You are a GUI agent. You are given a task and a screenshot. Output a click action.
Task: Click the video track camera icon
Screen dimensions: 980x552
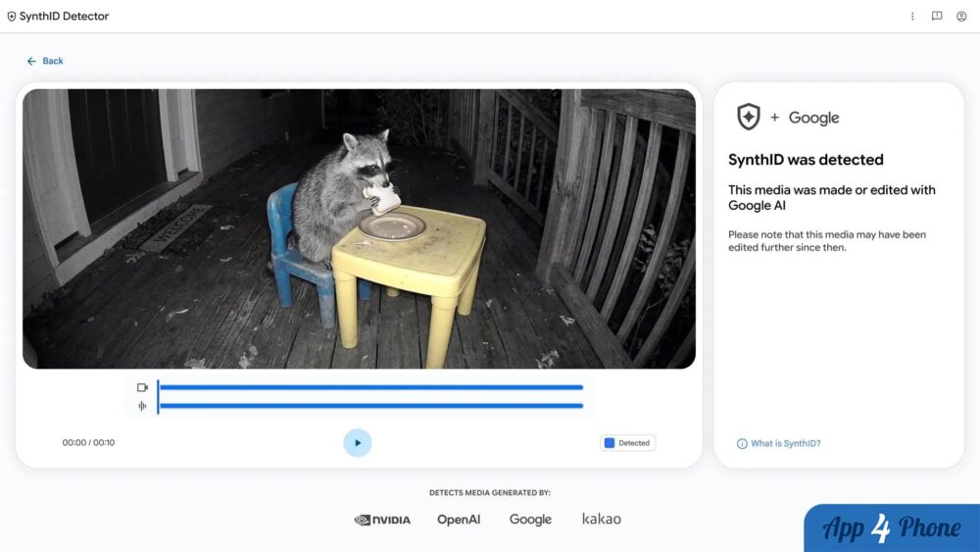[142, 387]
